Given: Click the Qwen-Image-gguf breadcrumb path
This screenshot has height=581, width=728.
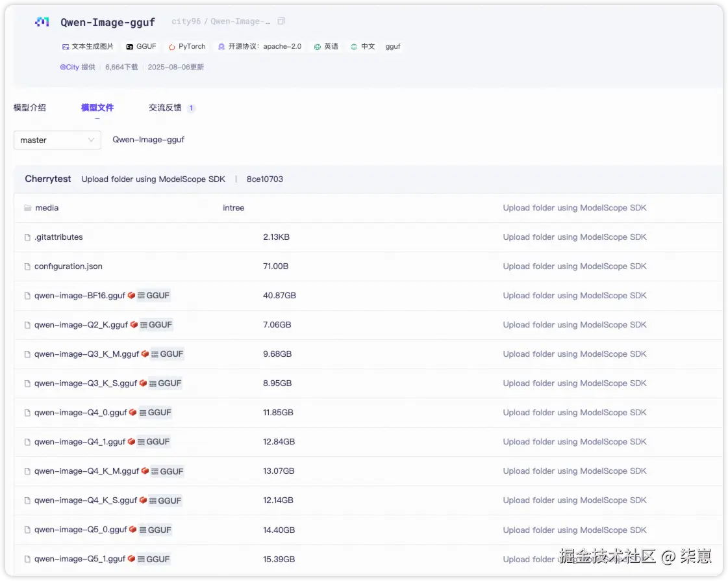Looking at the screenshot, I should click(149, 140).
